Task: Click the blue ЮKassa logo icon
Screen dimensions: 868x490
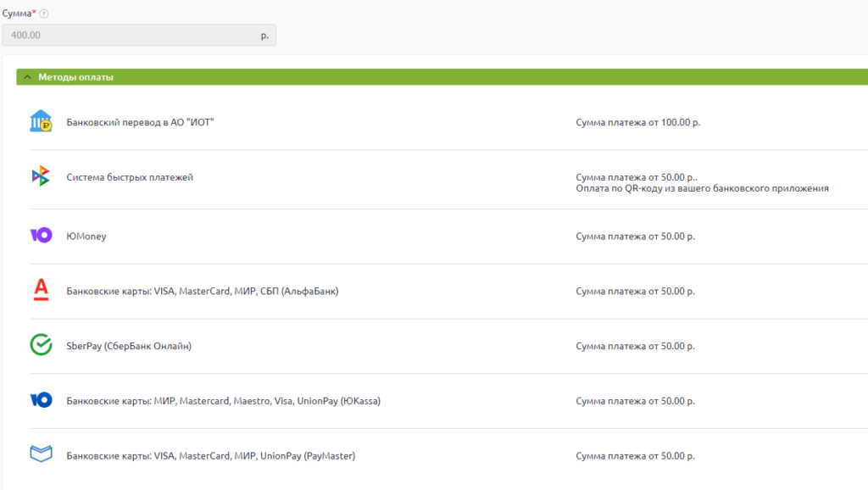Action: 41,400
